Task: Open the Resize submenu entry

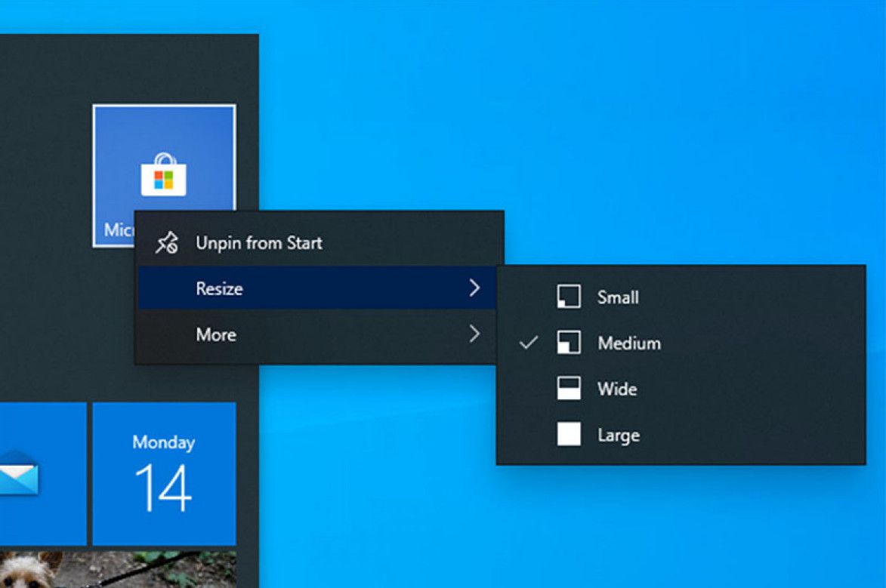Action: pyautogui.click(x=317, y=288)
